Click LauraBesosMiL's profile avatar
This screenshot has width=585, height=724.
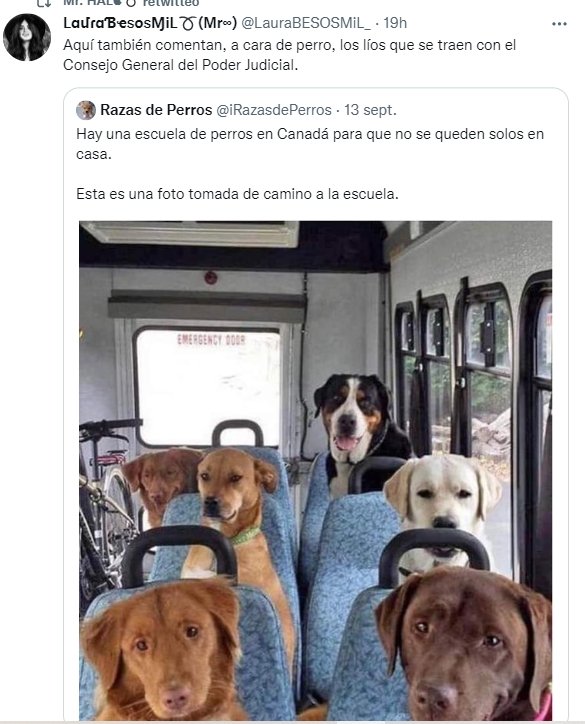pyautogui.click(x=27, y=37)
